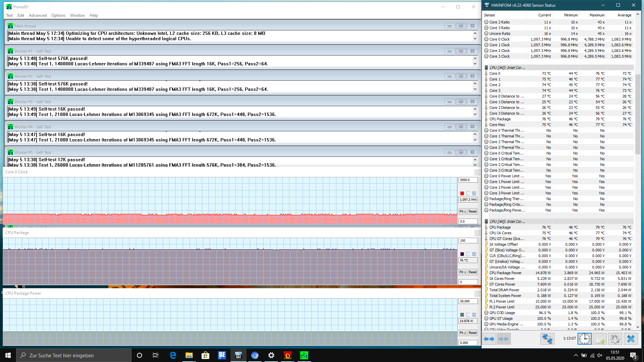Click the Windows search box in taskbar

tap(74, 355)
